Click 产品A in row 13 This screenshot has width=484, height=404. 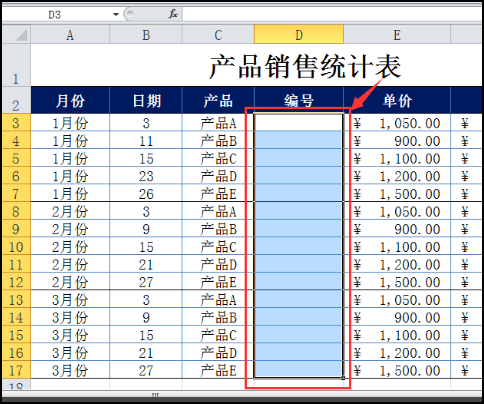pyautogui.click(x=218, y=300)
